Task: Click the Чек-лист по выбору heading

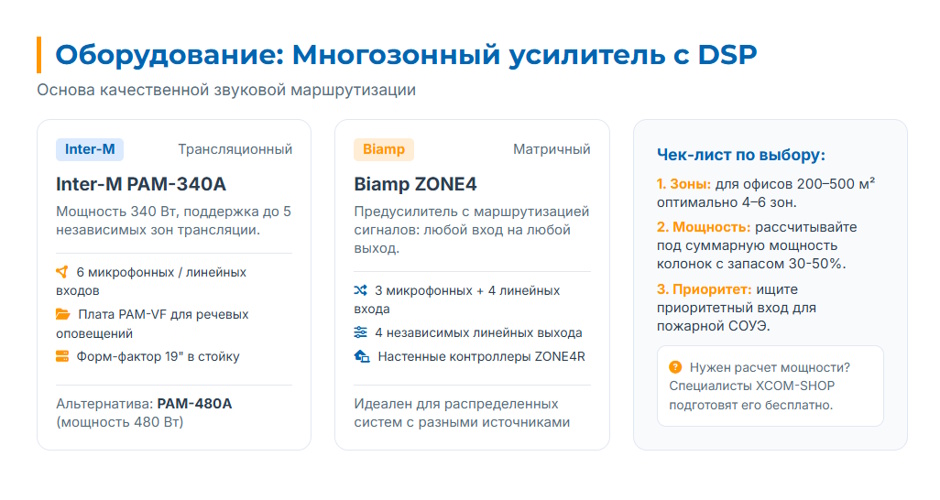Action: (741, 155)
